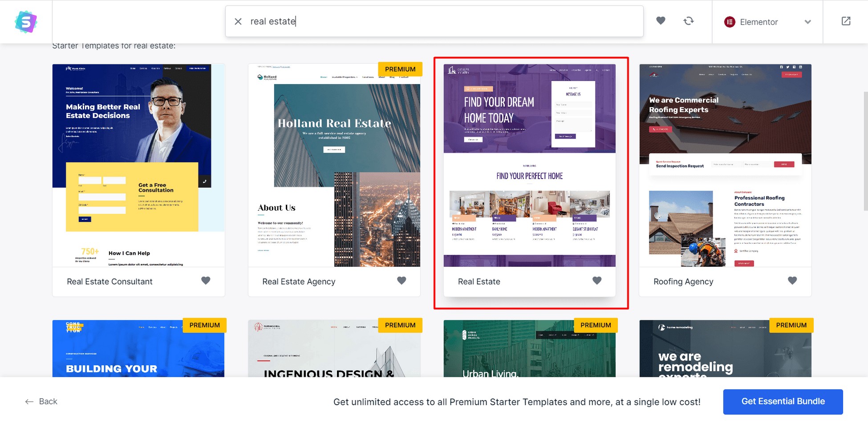
Task: Select the purple Real Estate template thumbnail
Action: click(x=529, y=165)
